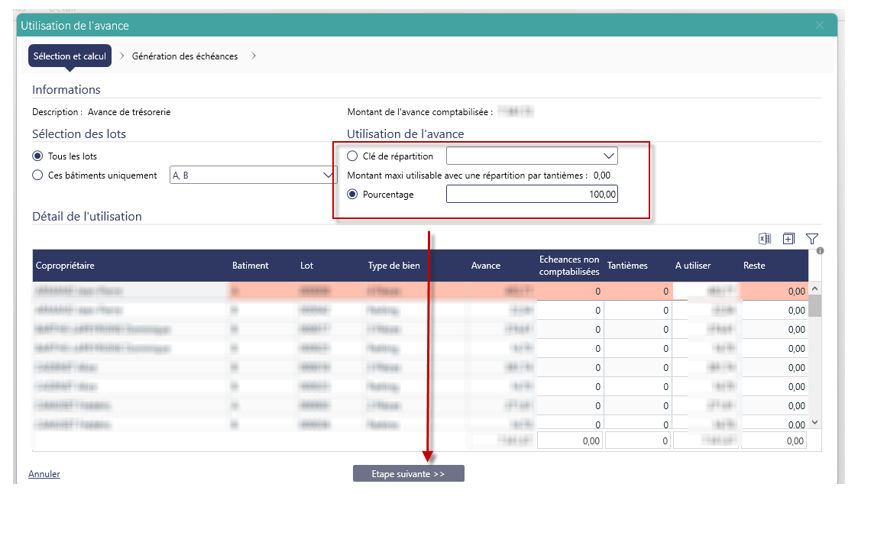Select the 'Pourcentage' radio button
The height and width of the screenshot is (556, 886).
click(x=352, y=194)
